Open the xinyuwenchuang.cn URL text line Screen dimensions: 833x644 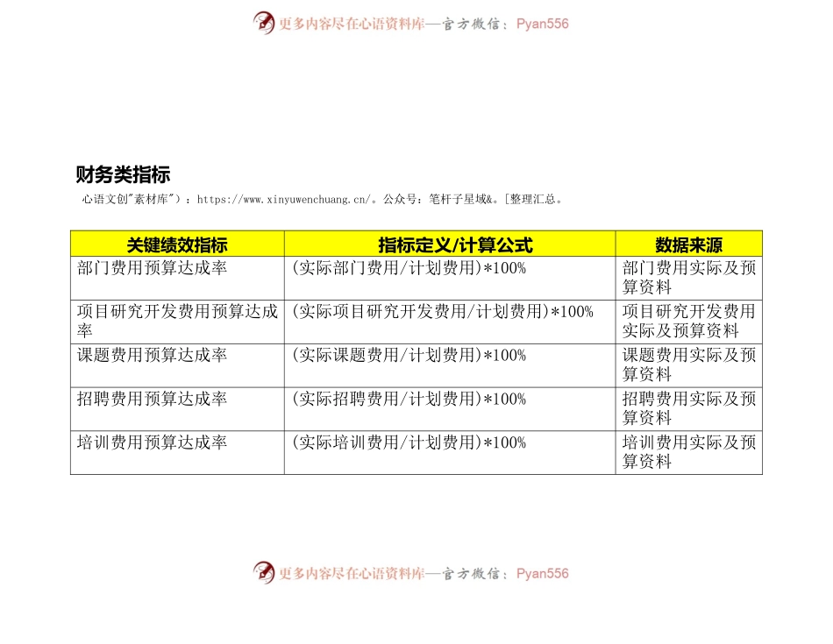323,199
